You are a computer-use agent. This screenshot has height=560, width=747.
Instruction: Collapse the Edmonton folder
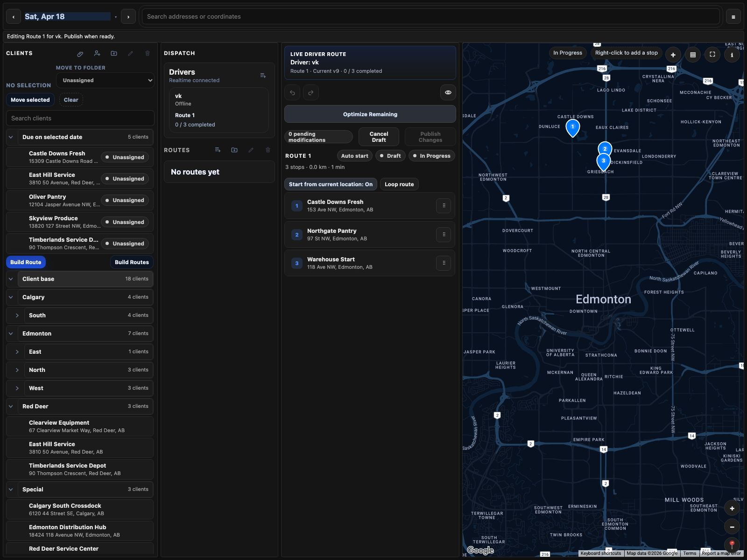[11, 334]
